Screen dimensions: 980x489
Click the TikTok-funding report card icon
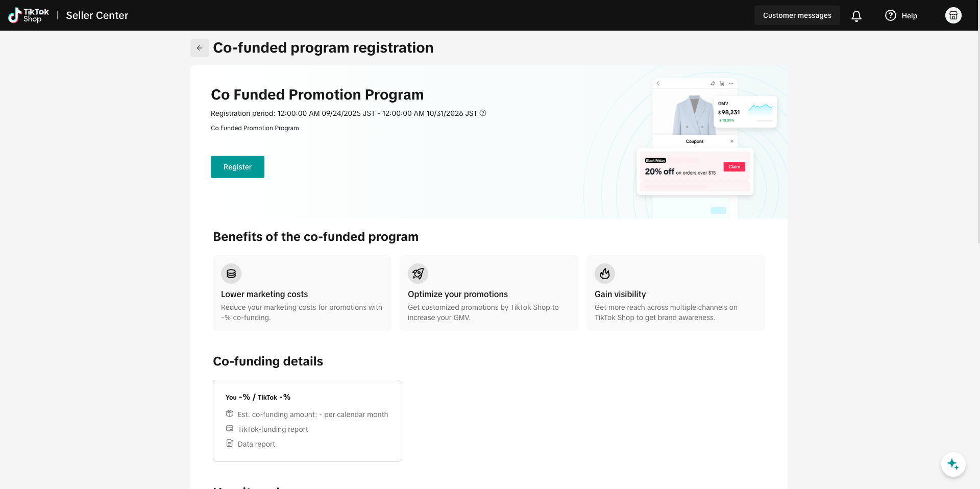[230, 429]
